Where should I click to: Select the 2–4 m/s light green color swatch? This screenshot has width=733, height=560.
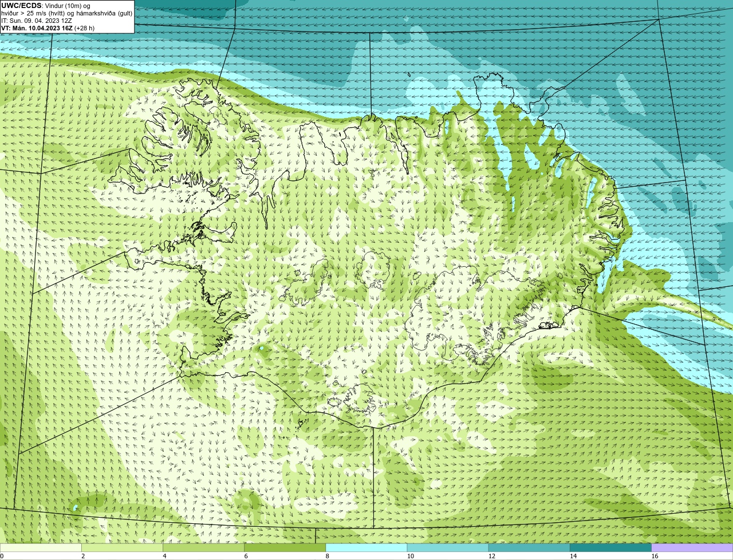point(122,547)
